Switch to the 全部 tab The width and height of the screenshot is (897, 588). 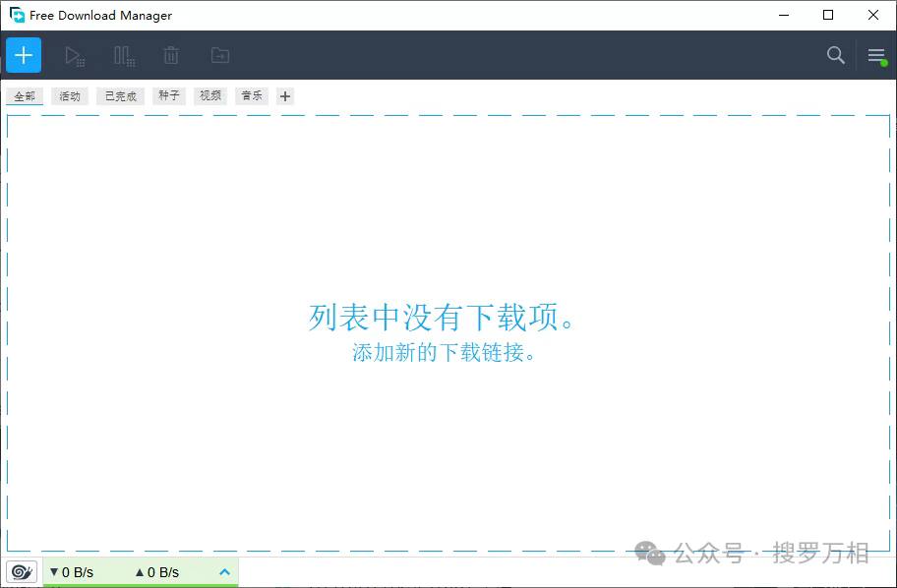24,95
